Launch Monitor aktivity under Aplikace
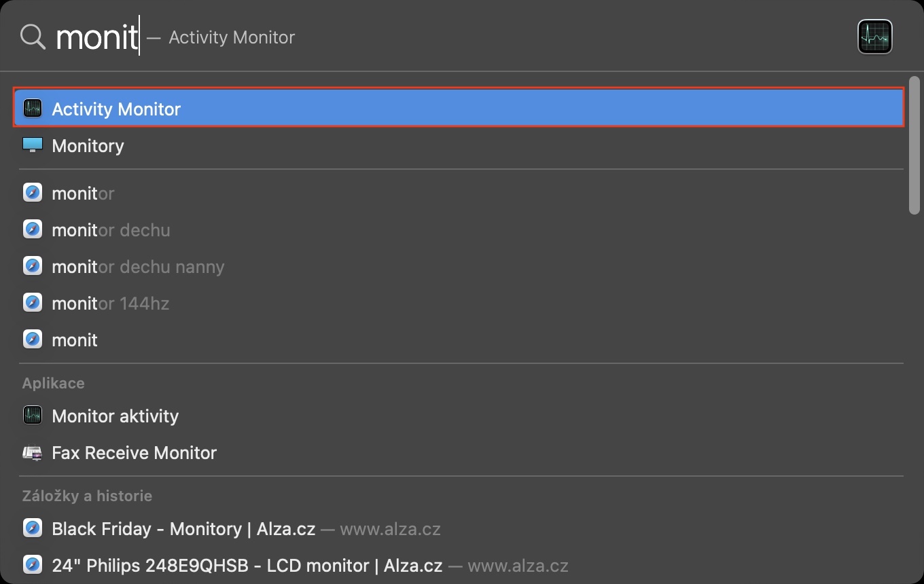 (115, 416)
